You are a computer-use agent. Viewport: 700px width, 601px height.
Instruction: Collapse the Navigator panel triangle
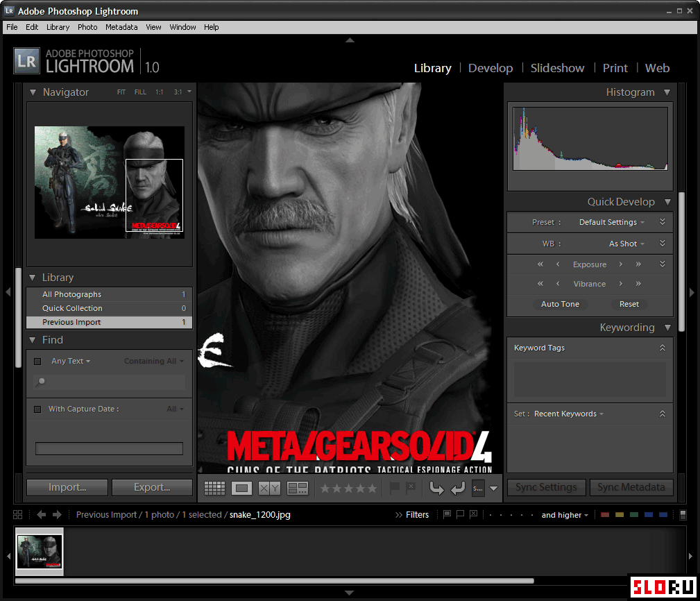click(33, 92)
